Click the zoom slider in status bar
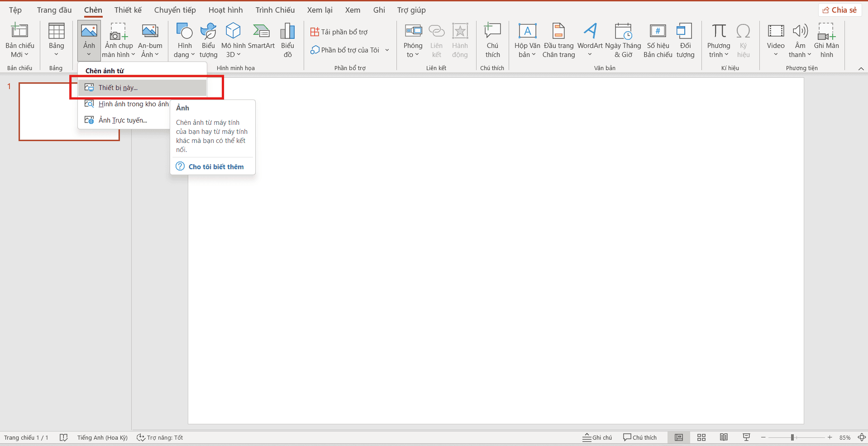Viewport: 868px width, 446px height. pyautogui.click(x=792, y=437)
